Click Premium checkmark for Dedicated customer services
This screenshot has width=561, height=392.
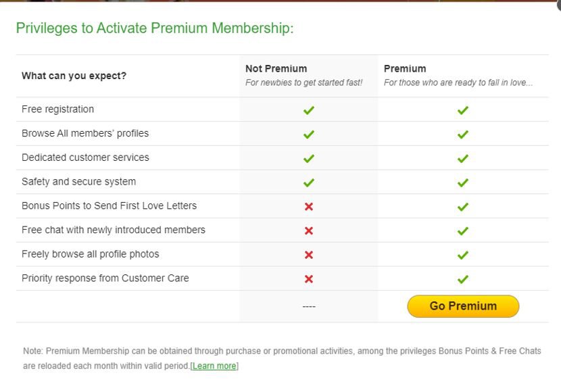point(463,159)
